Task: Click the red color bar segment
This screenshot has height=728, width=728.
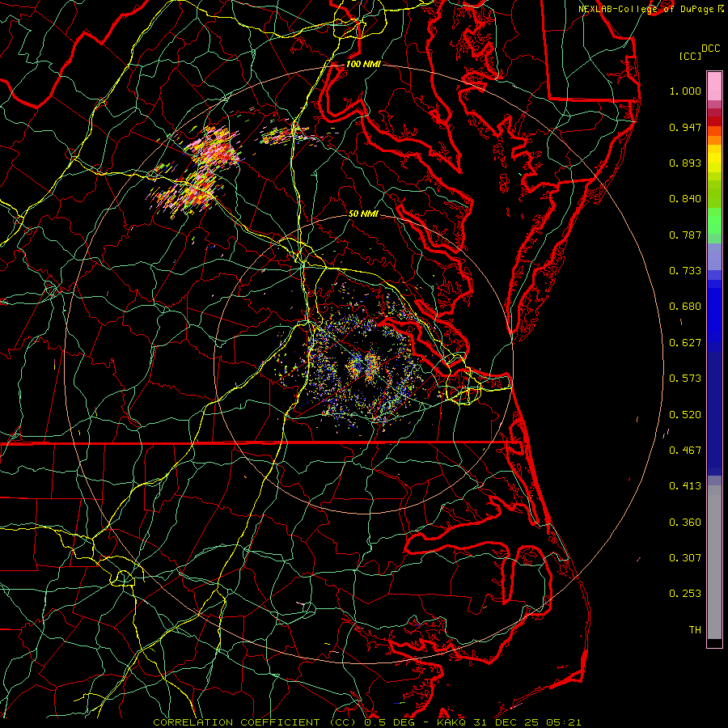Action: pos(714,121)
